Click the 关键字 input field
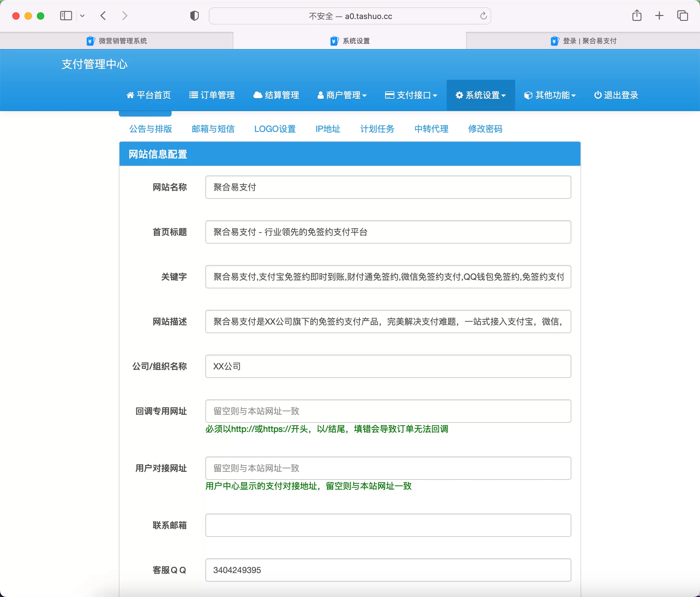The width and height of the screenshot is (700, 597). coord(388,277)
